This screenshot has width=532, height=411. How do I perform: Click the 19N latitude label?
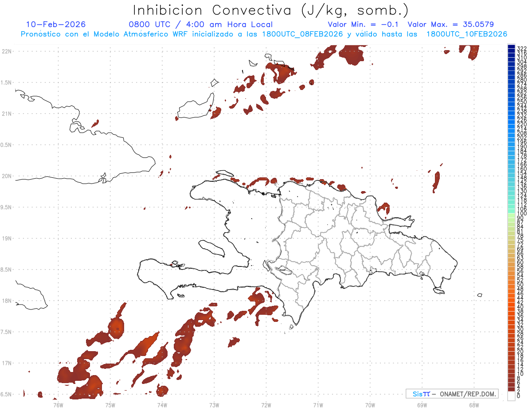click(x=7, y=239)
